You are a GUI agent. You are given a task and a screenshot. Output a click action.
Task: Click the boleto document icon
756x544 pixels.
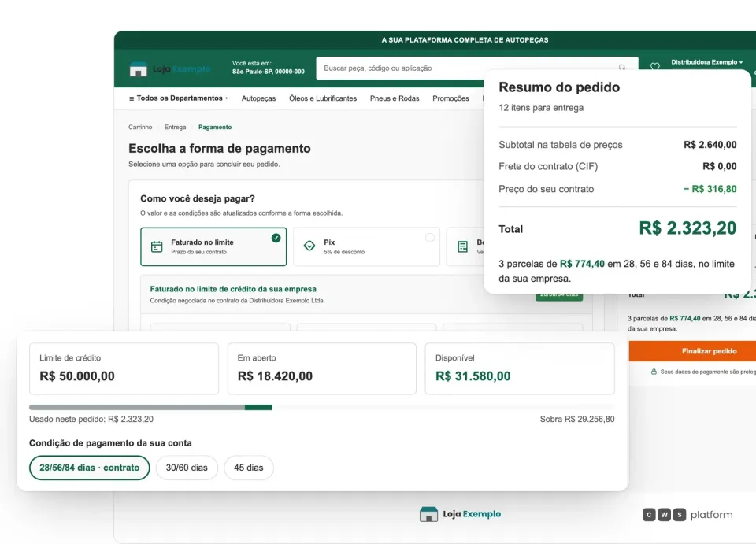[x=462, y=246]
